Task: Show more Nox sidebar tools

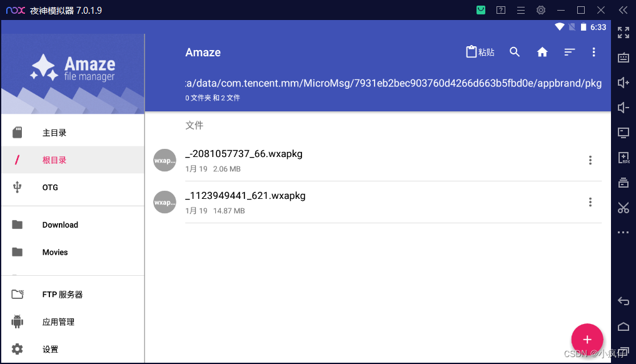Action: point(623,233)
